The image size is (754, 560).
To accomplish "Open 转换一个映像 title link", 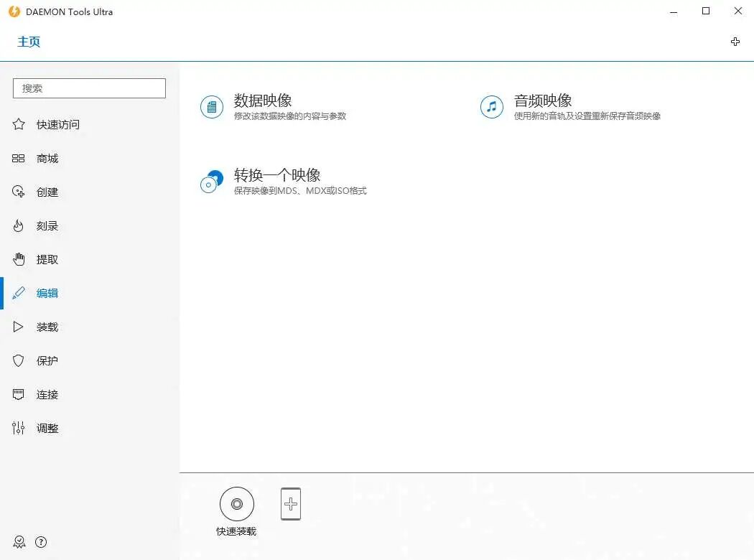I will pyautogui.click(x=277, y=175).
